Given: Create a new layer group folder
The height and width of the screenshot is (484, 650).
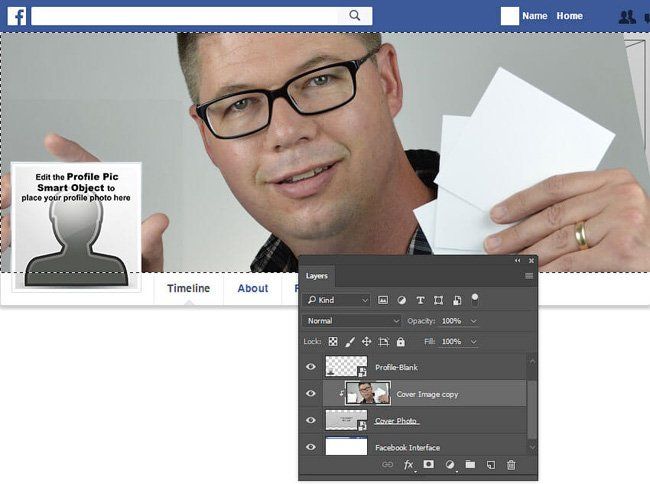Looking at the screenshot, I should click(x=470, y=465).
